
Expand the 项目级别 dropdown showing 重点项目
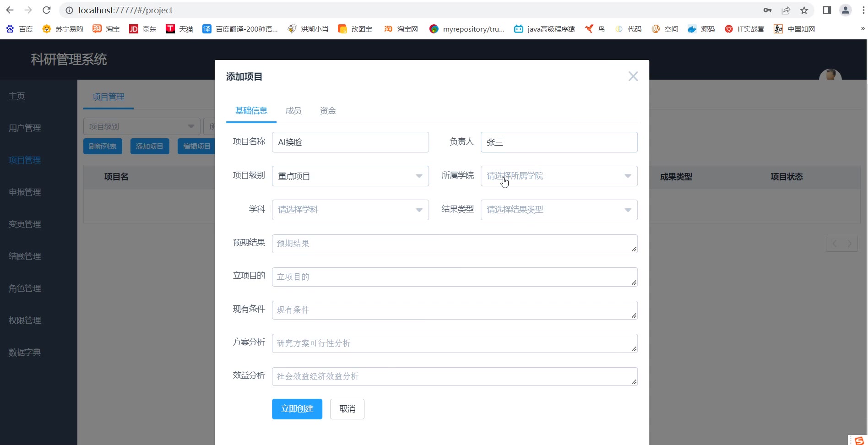point(350,176)
